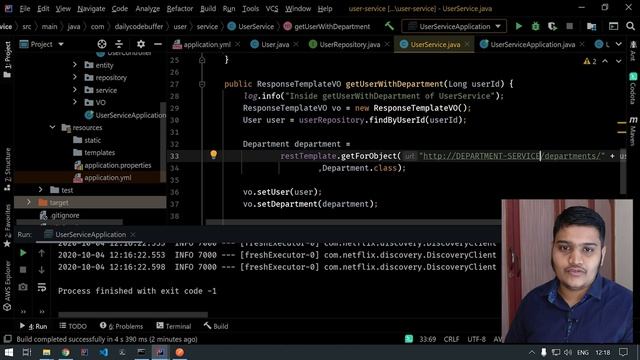Open File Explorer from taskbar
640x360 pixels.
47,352
